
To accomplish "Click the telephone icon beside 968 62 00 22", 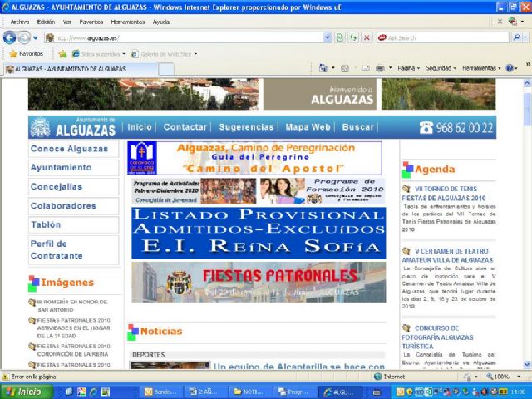I will (x=426, y=128).
